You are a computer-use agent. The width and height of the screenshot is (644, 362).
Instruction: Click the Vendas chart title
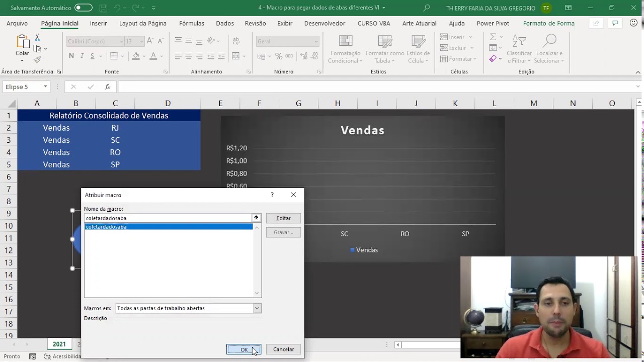(x=362, y=130)
